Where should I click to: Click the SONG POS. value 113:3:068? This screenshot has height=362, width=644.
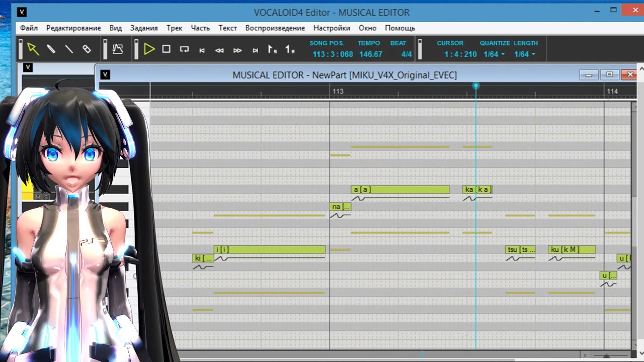pyautogui.click(x=333, y=54)
